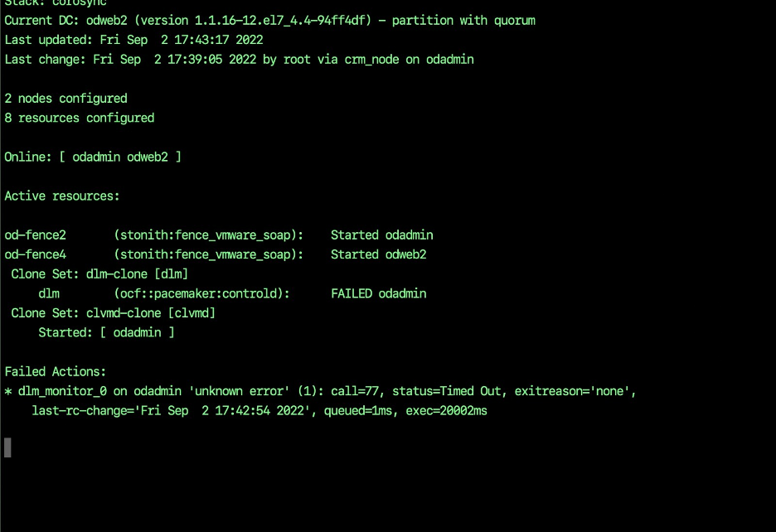
Task: Click the 'Last change' line by root
Action: click(239, 60)
